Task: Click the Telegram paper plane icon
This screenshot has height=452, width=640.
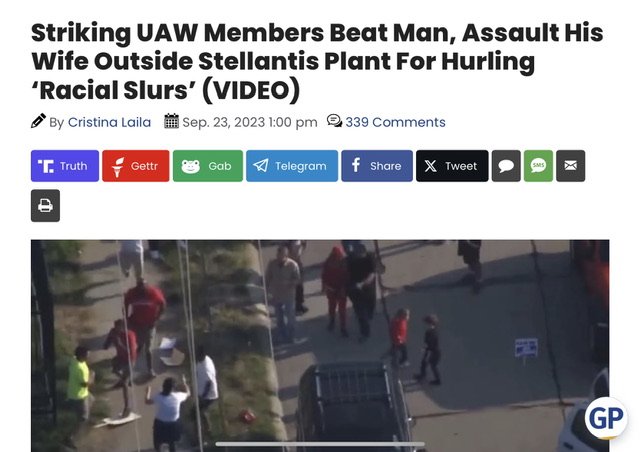Action: pyautogui.click(x=261, y=165)
